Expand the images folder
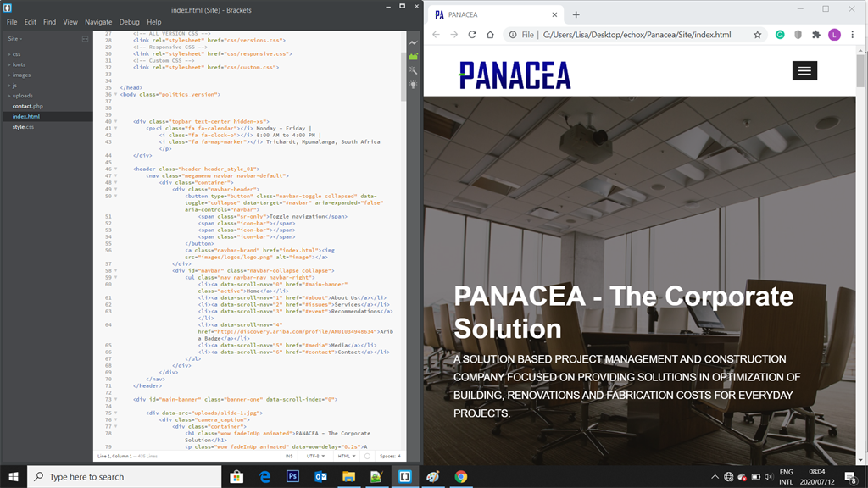Image resolution: width=868 pixels, height=488 pixels. click(21, 75)
